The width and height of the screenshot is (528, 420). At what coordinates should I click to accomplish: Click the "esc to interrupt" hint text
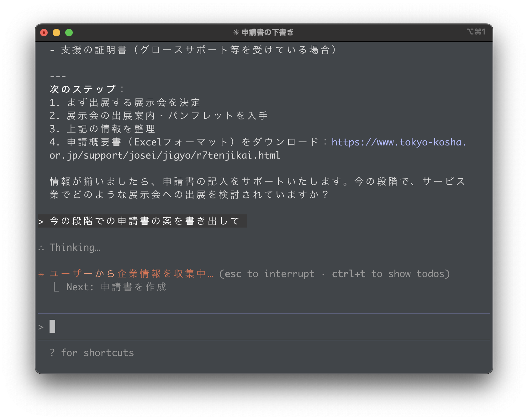[x=270, y=274]
